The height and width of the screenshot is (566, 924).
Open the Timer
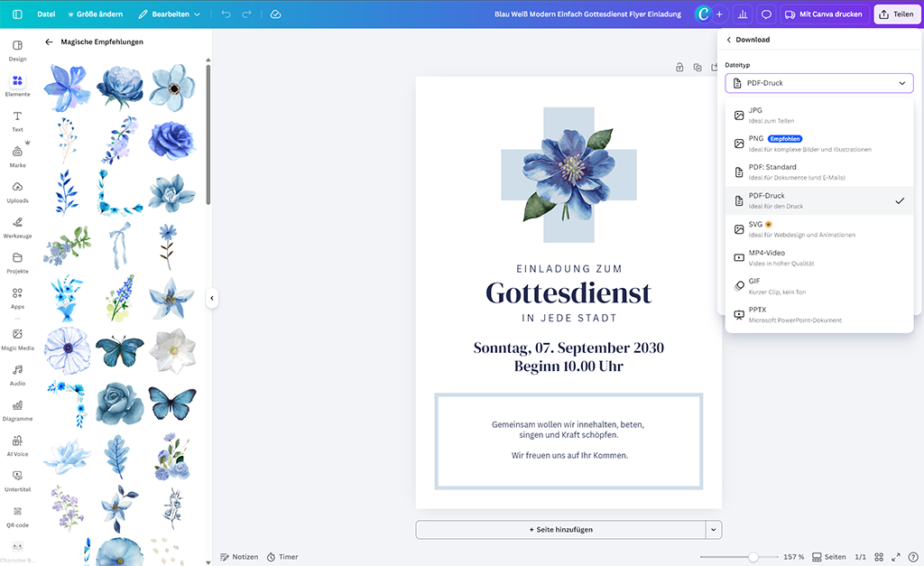pyautogui.click(x=282, y=557)
